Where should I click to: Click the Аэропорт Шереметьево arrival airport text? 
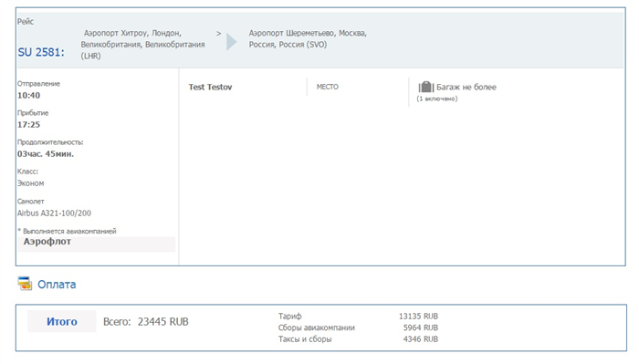pos(308,38)
